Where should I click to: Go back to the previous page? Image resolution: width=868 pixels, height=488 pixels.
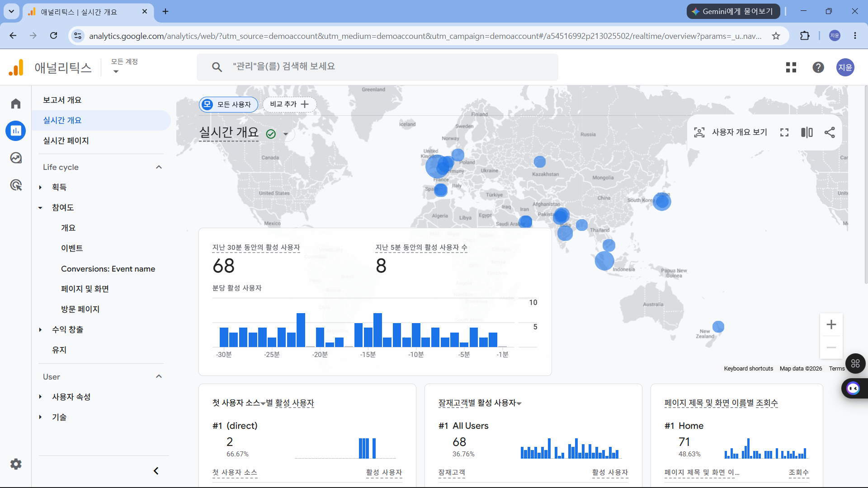pos(13,36)
